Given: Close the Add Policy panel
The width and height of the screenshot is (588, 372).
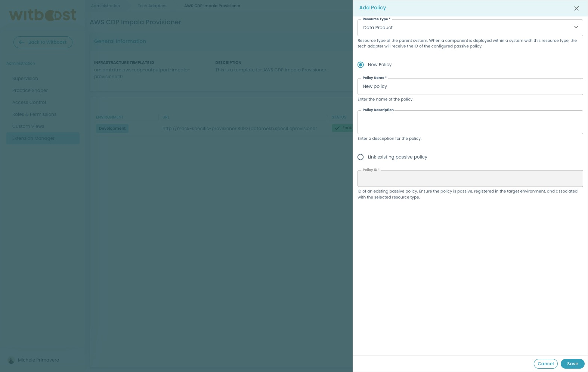Looking at the screenshot, I should [576, 8].
